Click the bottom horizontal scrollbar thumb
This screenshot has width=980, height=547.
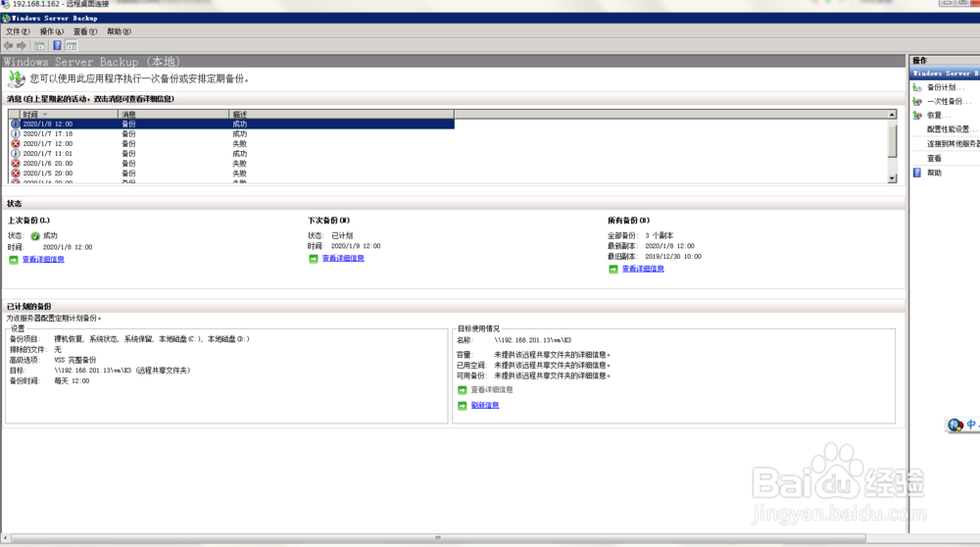(x=438, y=537)
